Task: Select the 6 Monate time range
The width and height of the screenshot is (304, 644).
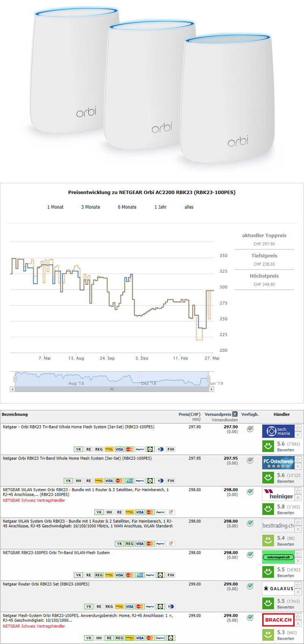Action: (x=127, y=207)
